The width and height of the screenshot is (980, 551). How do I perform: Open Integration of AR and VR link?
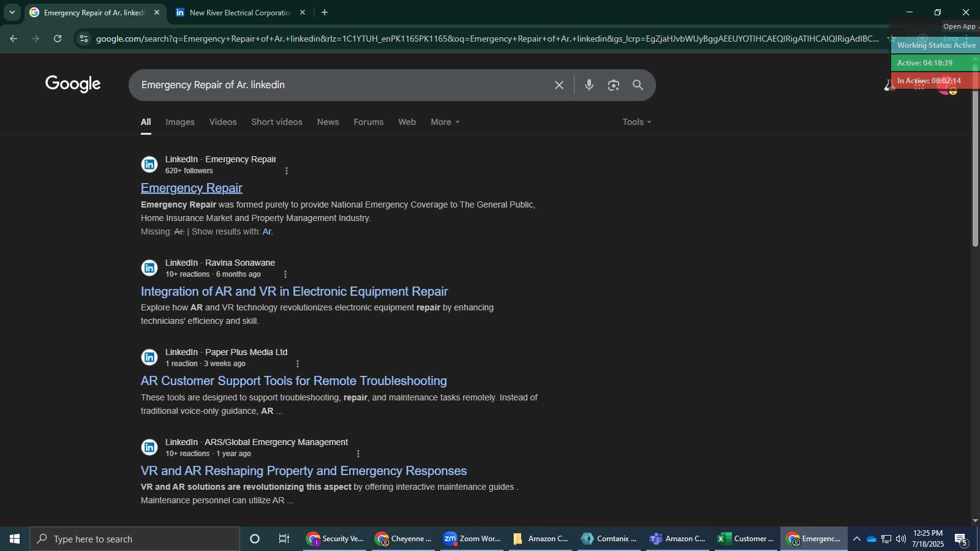[295, 291]
